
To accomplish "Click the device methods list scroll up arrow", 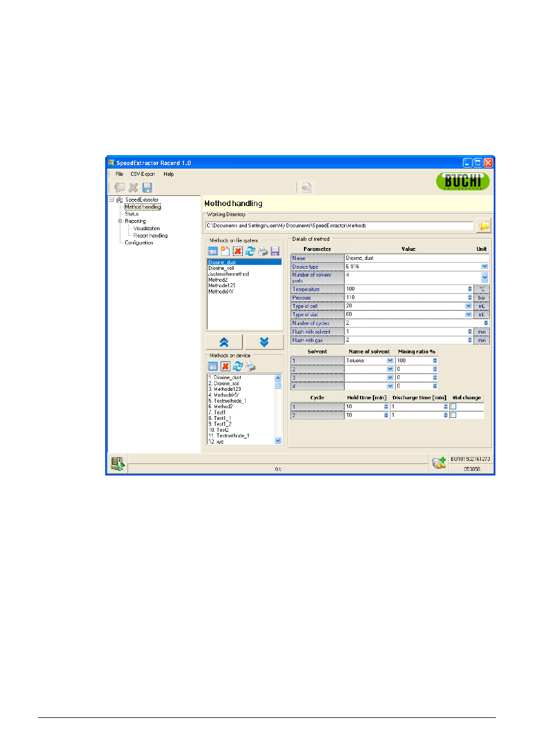I will coord(278,378).
